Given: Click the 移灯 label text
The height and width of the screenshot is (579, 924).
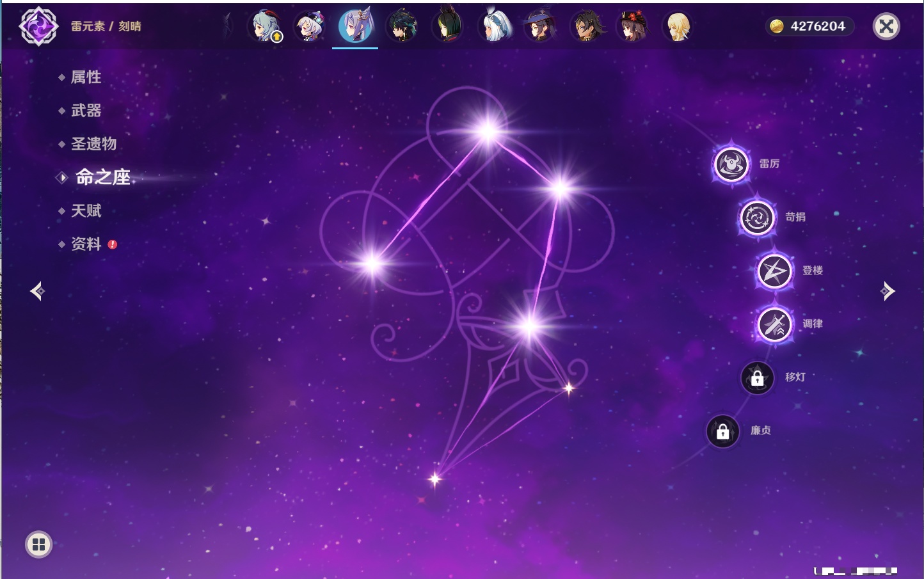Looking at the screenshot, I should [x=795, y=377].
